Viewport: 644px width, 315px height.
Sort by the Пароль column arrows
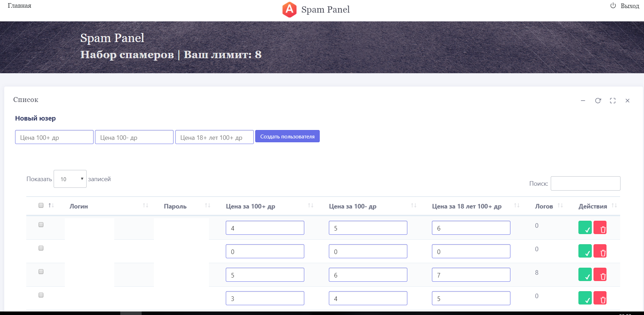[208, 205]
